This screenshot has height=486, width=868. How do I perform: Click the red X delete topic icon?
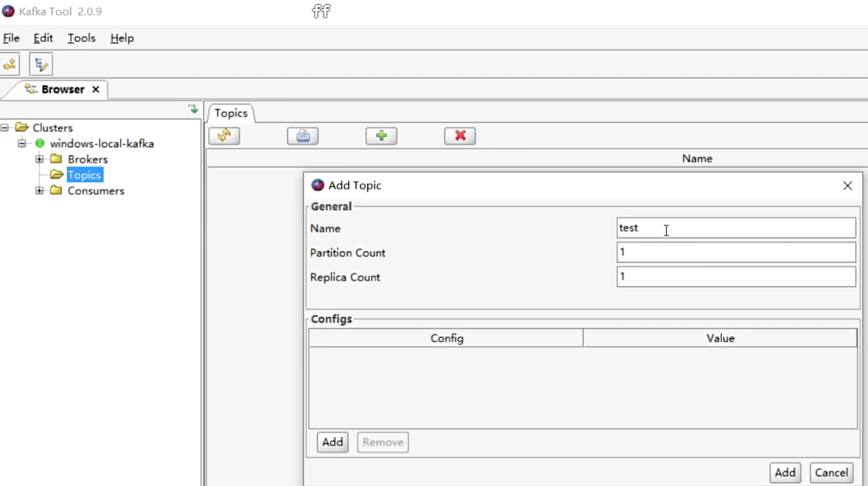[x=460, y=136]
